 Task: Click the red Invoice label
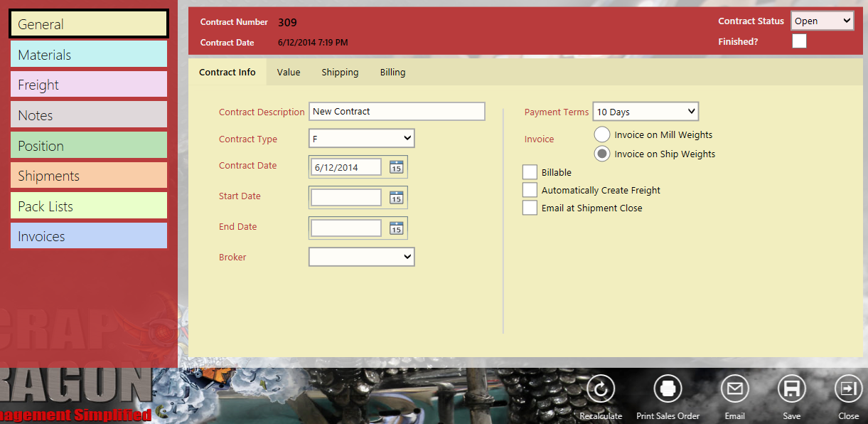pyautogui.click(x=539, y=139)
